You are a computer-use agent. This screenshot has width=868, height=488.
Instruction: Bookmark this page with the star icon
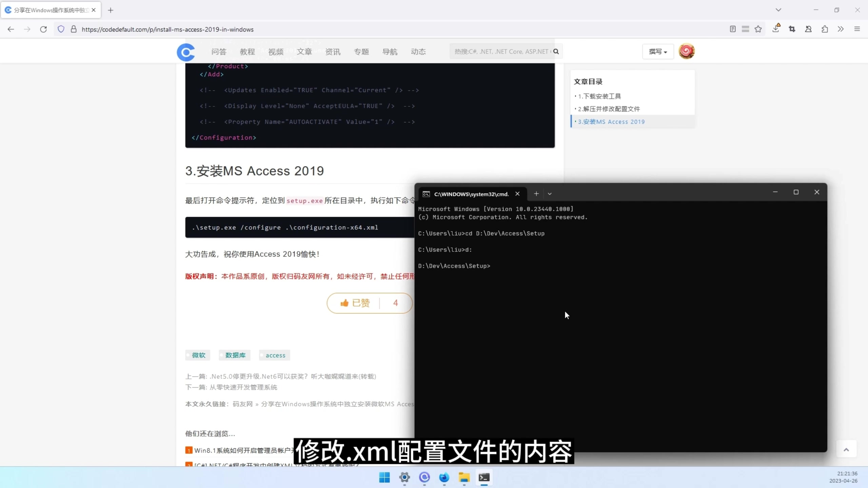click(758, 29)
